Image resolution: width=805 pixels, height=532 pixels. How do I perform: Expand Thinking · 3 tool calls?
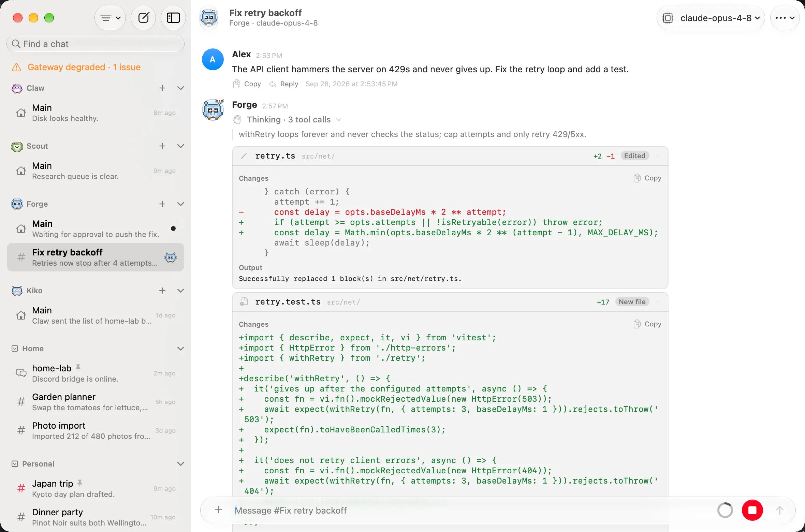pos(287,120)
